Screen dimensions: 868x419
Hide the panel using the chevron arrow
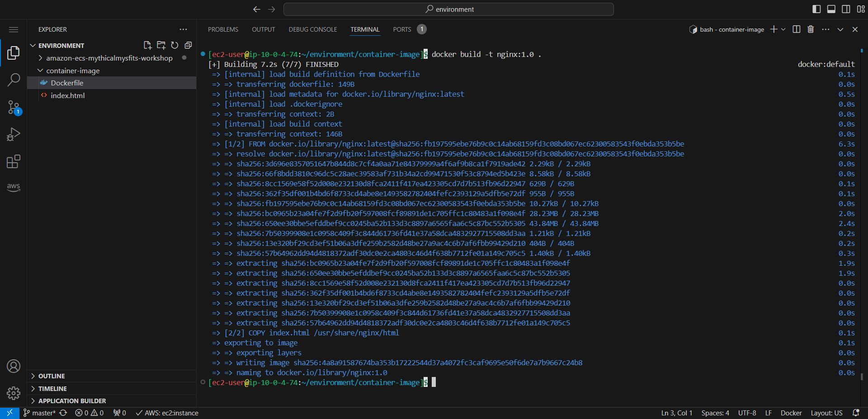pos(840,29)
